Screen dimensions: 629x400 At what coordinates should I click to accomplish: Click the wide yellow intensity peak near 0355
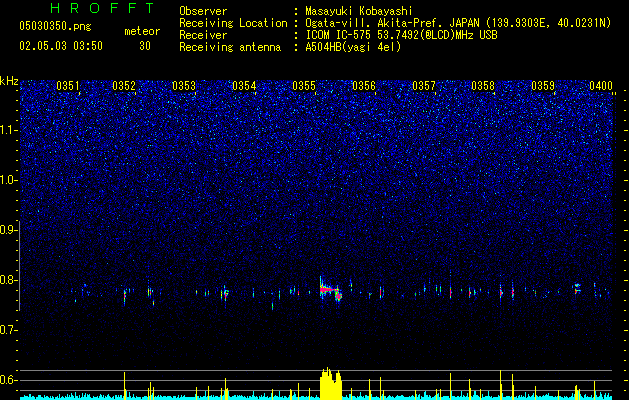331,383
